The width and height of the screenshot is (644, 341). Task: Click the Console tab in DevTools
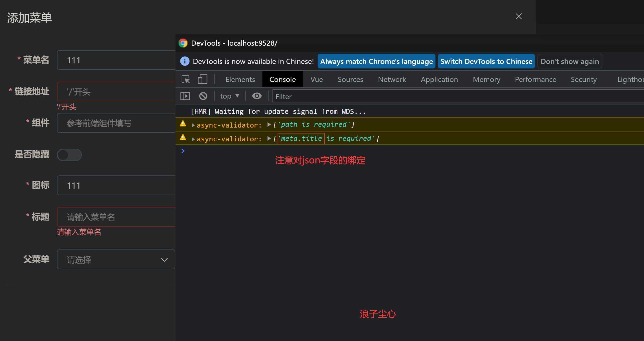[x=282, y=80]
